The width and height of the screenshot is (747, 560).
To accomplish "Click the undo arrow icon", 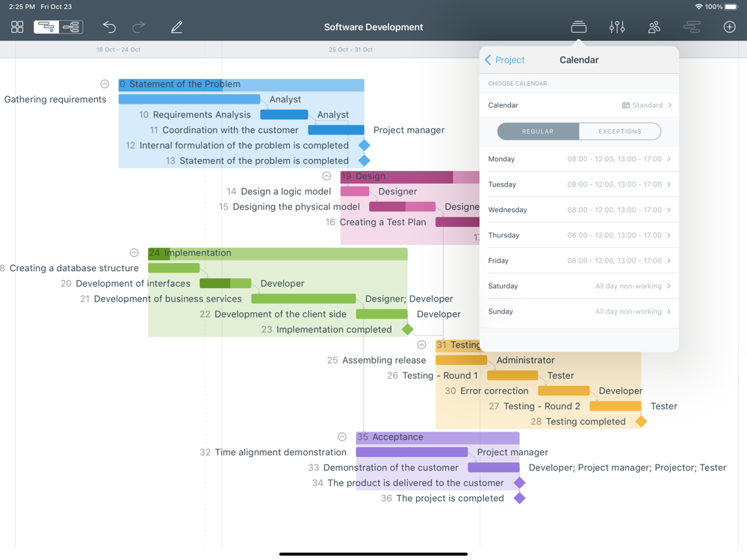I will point(109,27).
